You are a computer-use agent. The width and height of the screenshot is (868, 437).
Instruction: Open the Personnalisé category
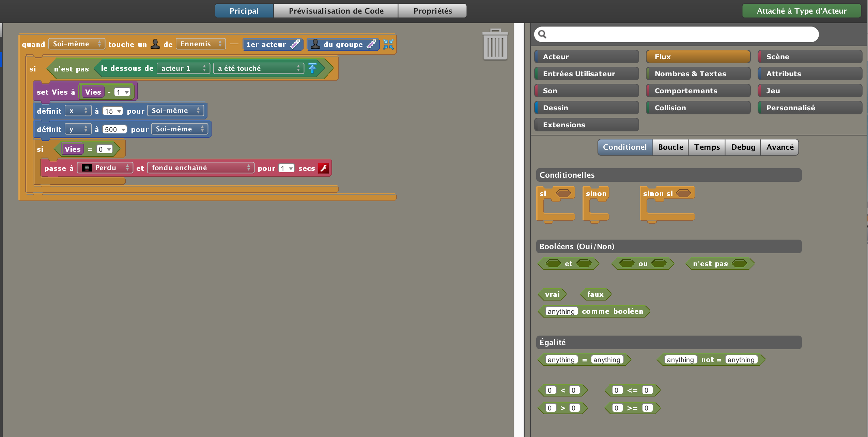[x=810, y=108]
